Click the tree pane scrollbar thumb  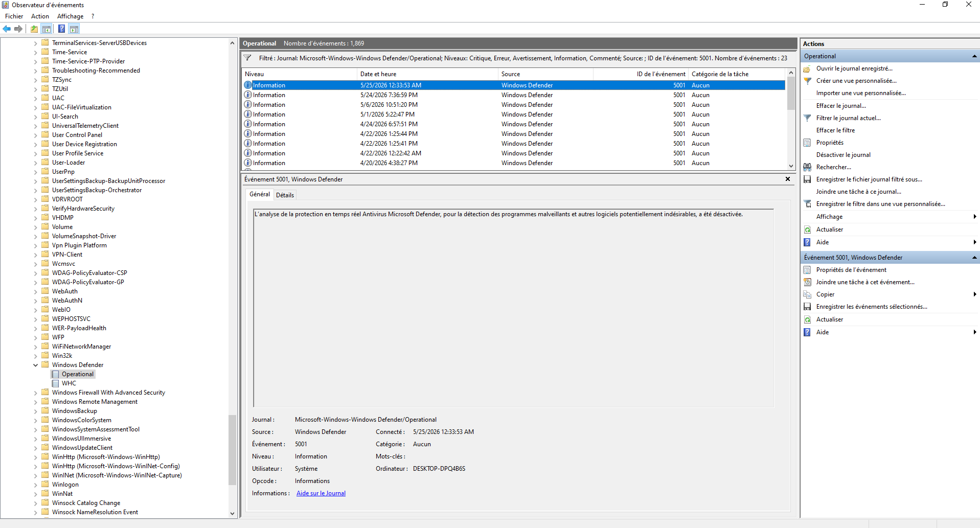pos(232,450)
